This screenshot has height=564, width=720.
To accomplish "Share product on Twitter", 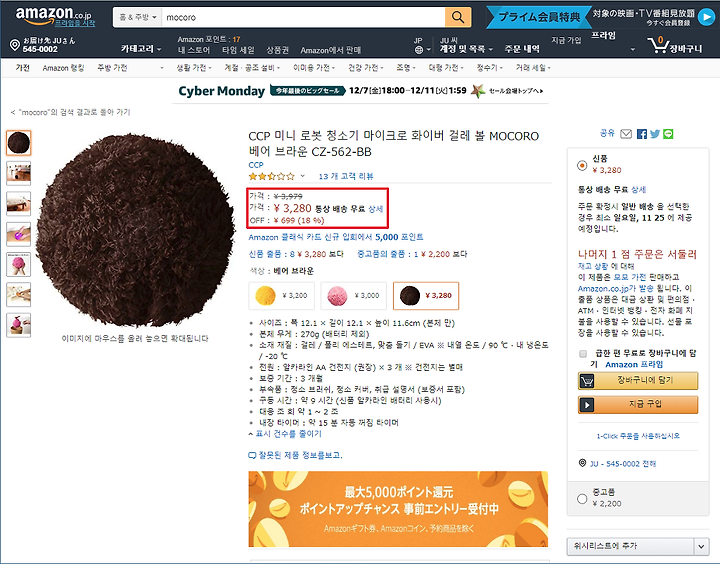I will tap(655, 134).
